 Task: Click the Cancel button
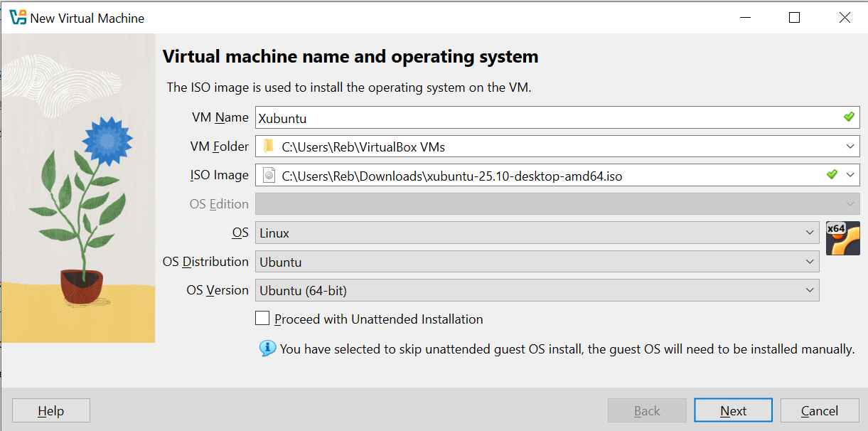point(819,410)
